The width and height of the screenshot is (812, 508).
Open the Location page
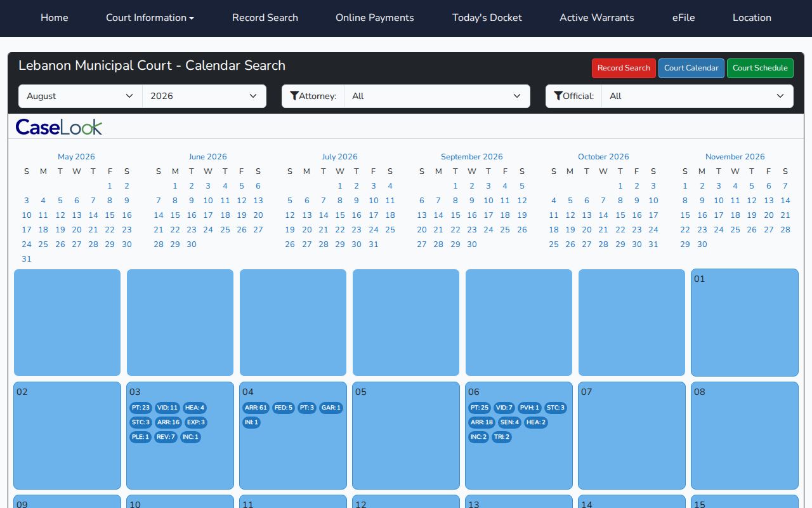pyautogui.click(x=752, y=18)
